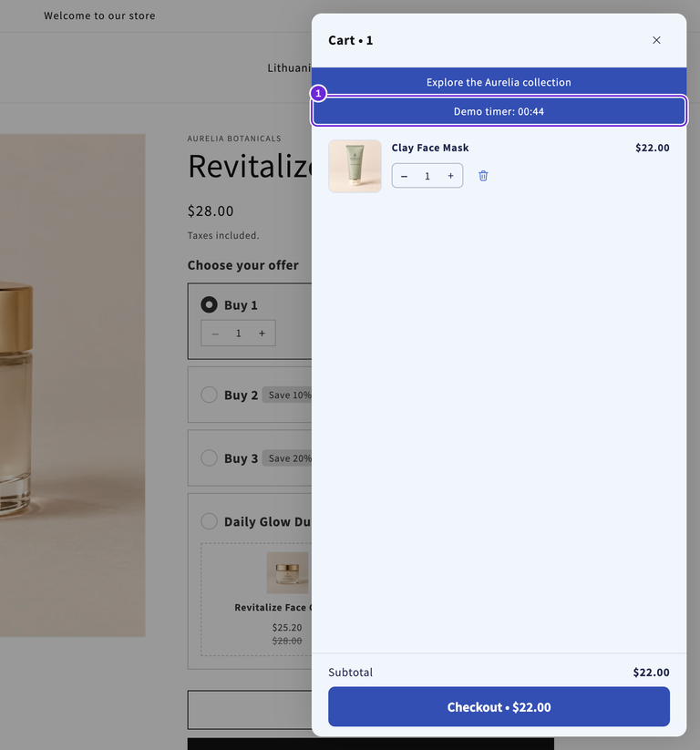Click the Clay Face Mask quantity field

427,176
